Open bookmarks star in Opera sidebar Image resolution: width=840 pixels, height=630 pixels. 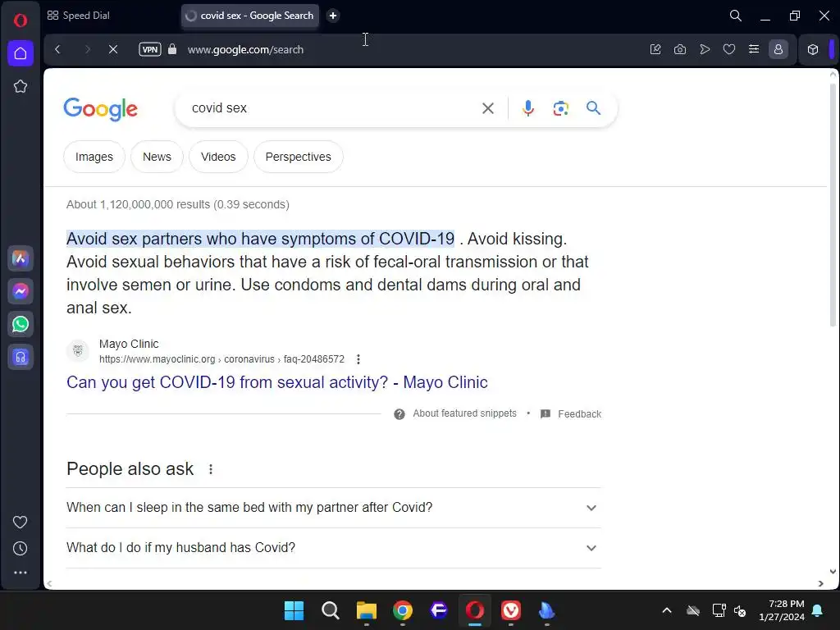tap(21, 86)
